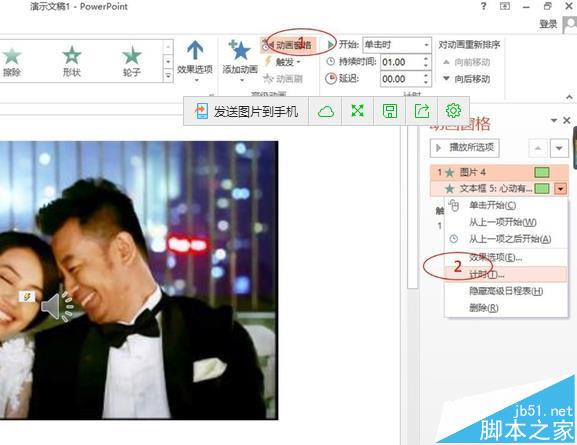Decrease 延迟 delay with down spinner
The width and height of the screenshot is (577, 445).
coord(426,83)
